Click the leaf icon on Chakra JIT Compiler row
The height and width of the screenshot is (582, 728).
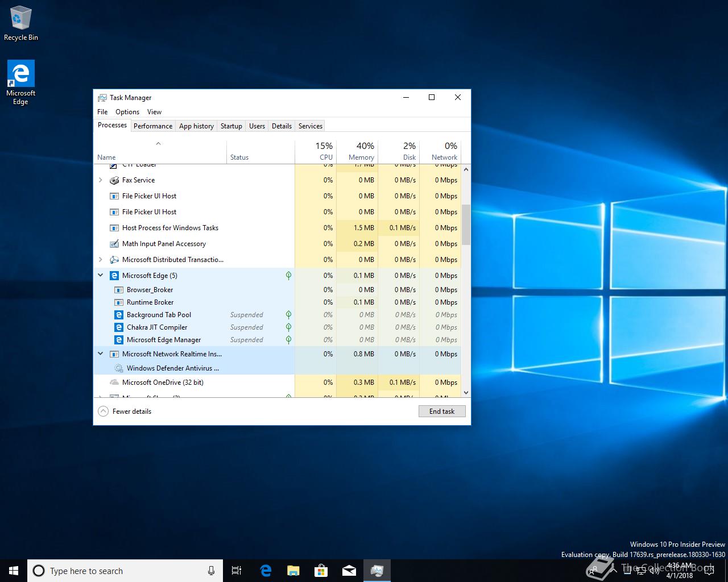[x=288, y=327]
